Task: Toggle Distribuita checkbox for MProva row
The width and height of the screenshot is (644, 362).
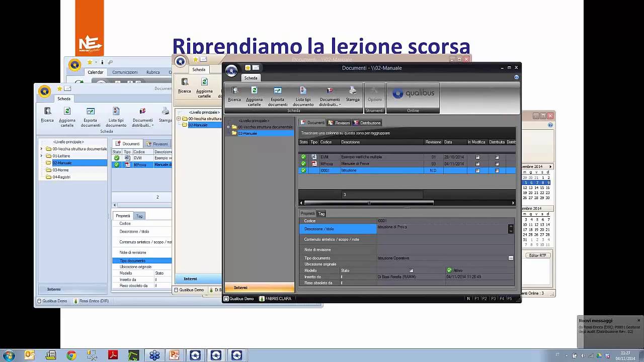Action: 497,164
